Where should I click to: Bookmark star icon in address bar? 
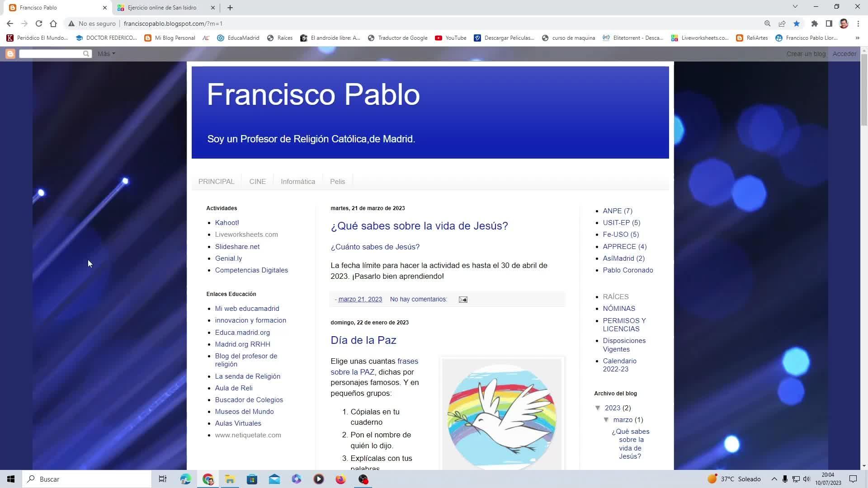click(x=797, y=23)
